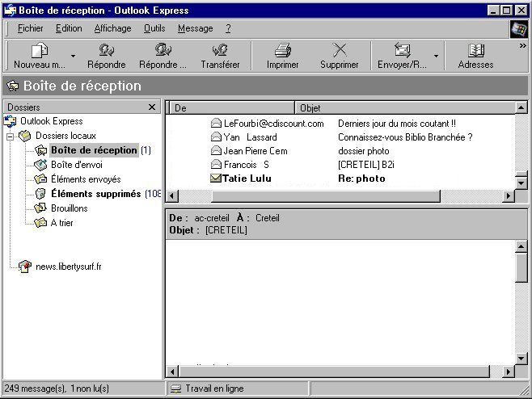This screenshot has height=399, width=532.
Task: Open the Outils menu
Action: coord(154,28)
